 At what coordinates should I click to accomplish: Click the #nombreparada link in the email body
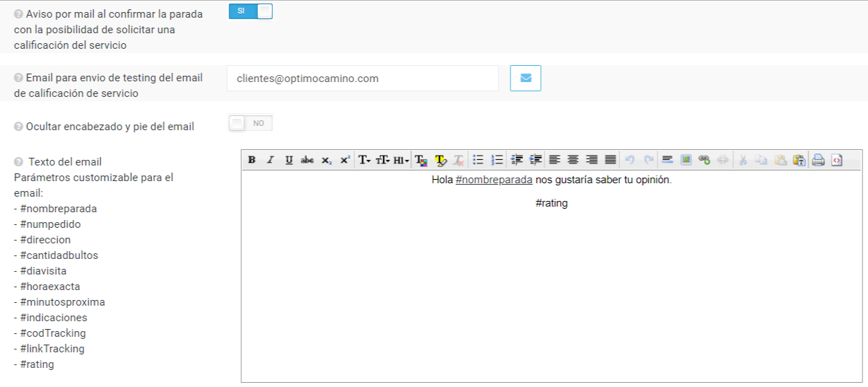click(x=493, y=180)
